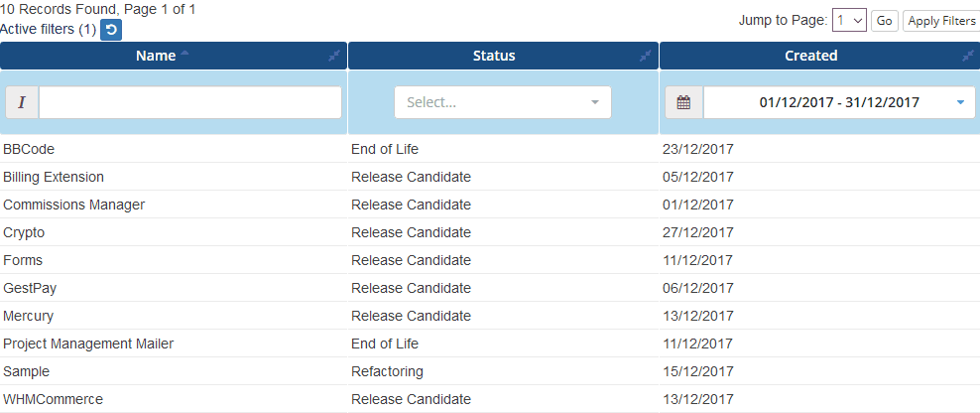Sort by the Status column header
The width and height of the screenshot is (980, 413).
coord(494,56)
